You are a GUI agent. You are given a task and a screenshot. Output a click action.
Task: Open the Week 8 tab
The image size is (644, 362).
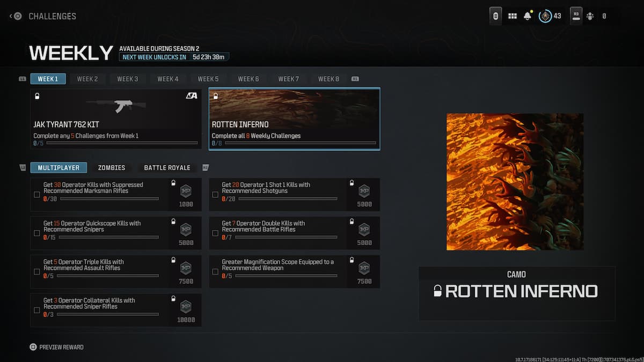328,79
